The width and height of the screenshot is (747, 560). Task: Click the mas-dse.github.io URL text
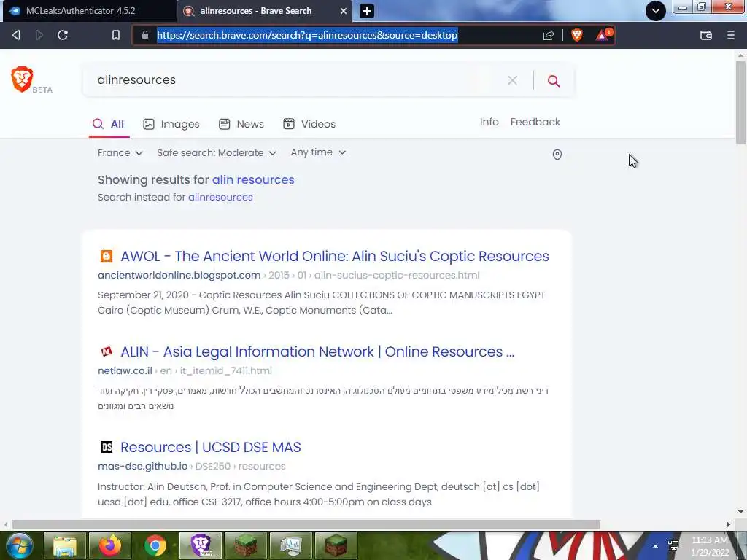pyautogui.click(x=142, y=467)
